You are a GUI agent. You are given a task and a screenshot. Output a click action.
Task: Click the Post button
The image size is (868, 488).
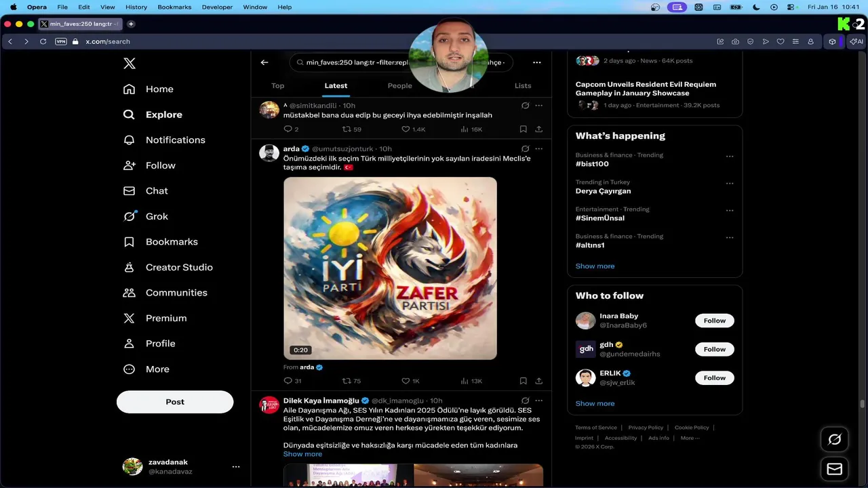[x=175, y=402]
